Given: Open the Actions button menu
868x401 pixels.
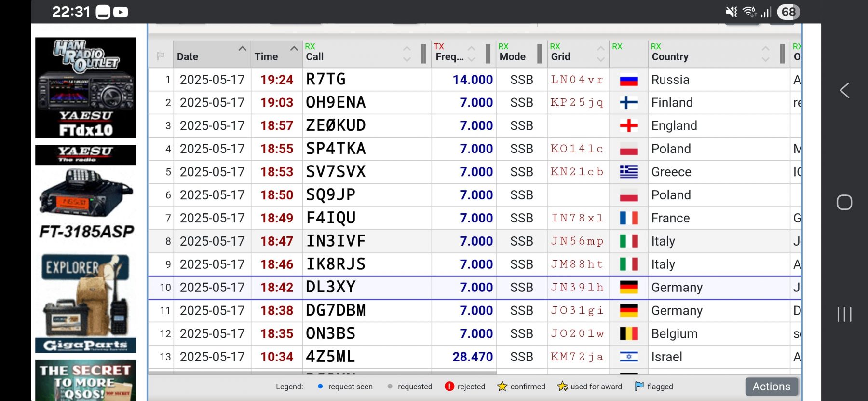Looking at the screenshot, I should point(771,387).
